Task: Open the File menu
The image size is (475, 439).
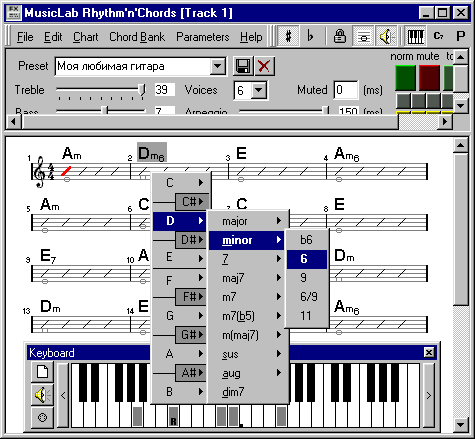Action: pyautogui.click(x=25, y=37)
